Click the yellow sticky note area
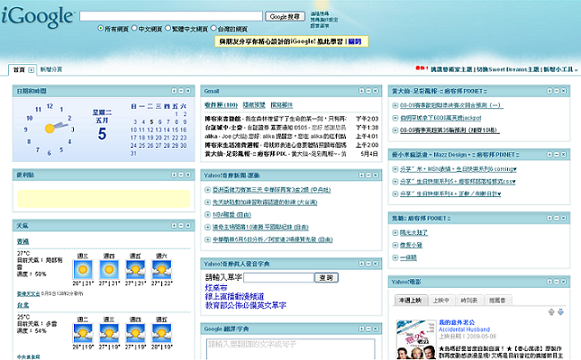This screenshot has width=581, height=360. click(x=103, y=199)
